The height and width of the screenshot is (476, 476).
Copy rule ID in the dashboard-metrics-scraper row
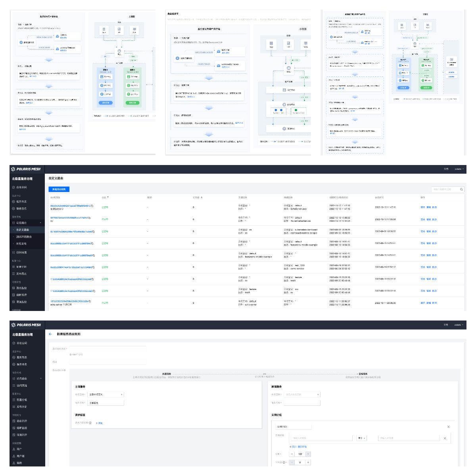click(x=93, y=231)
